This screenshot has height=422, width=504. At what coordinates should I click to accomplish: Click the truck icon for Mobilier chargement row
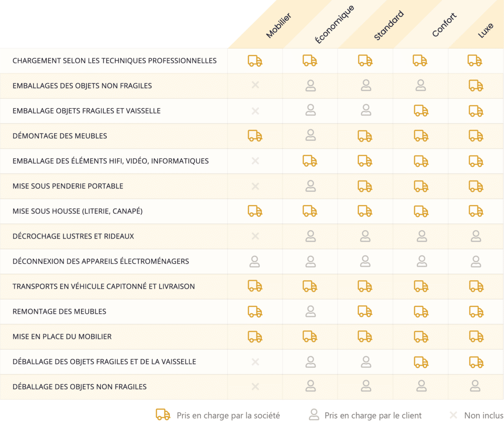point(255,60)
